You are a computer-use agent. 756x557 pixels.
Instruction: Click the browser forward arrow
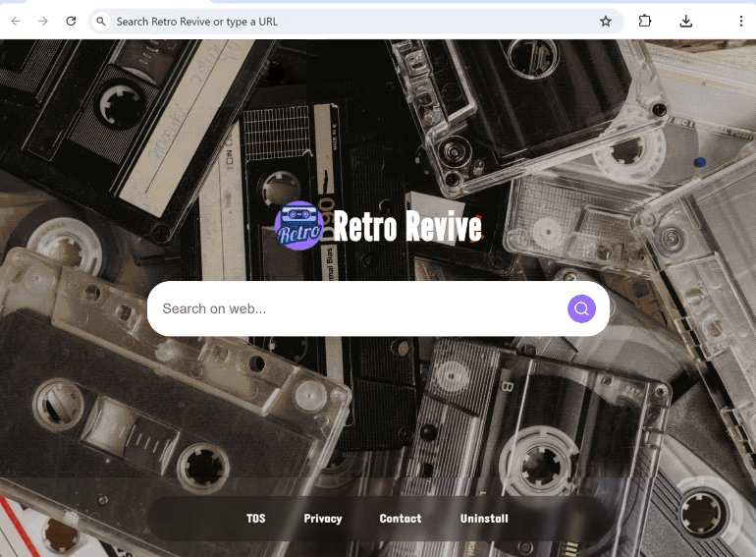click(43, 21)
